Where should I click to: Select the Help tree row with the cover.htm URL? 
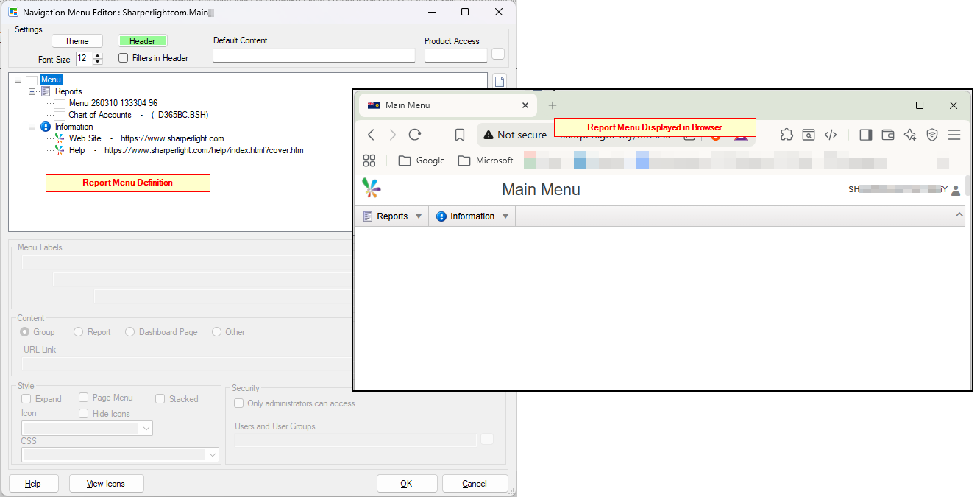[186, 150]
